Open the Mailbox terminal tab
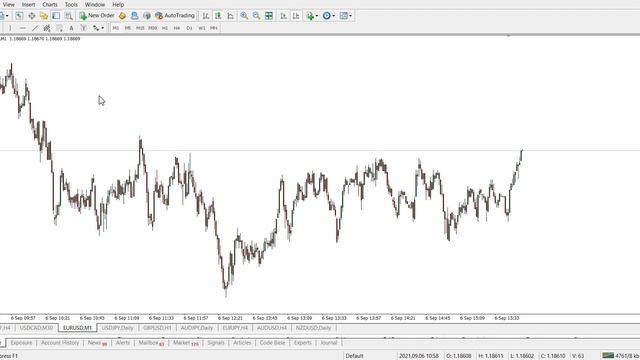This screenshot has width=640, height=360. point(151,343)
